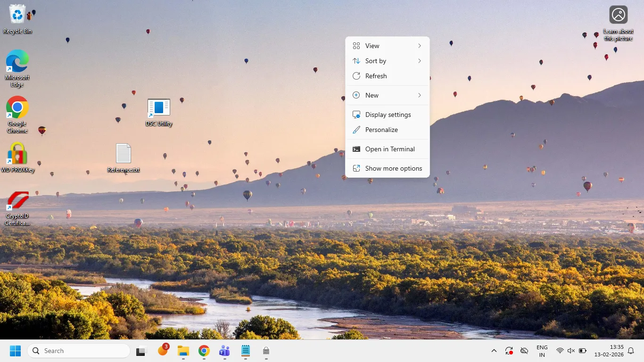This screenshot has width=644, height=362.
Task: Switch to Notepad in the taskbar
Action: pos(245,351)
